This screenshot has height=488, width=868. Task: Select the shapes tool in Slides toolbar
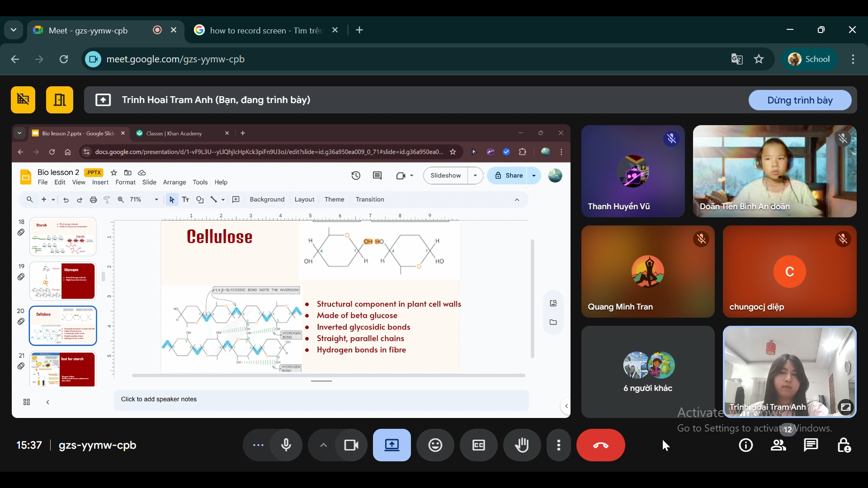pyautogui.click(x=200, y=199)
